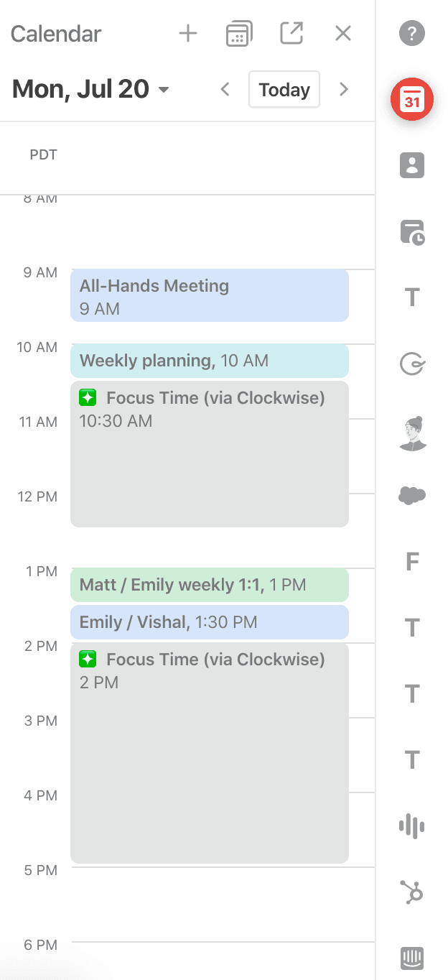
Task: Open the All-Hands Meeting event
Action: (210, 295)
